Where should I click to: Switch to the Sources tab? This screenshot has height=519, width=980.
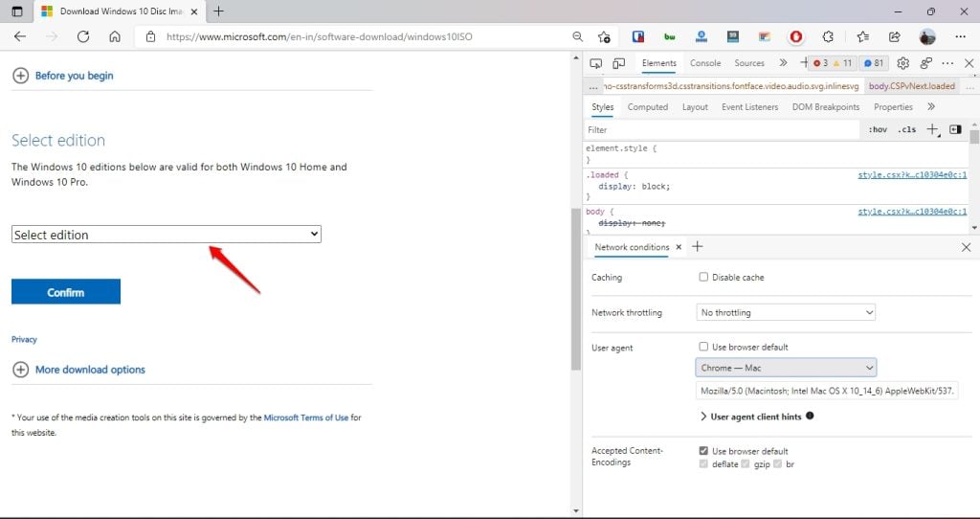point(749,63)
